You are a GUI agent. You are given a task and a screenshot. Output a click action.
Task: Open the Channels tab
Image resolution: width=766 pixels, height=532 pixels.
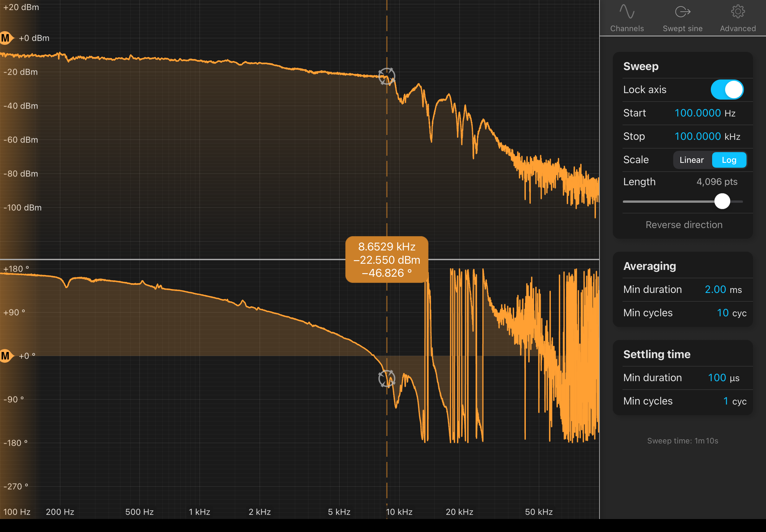[627, 18]
